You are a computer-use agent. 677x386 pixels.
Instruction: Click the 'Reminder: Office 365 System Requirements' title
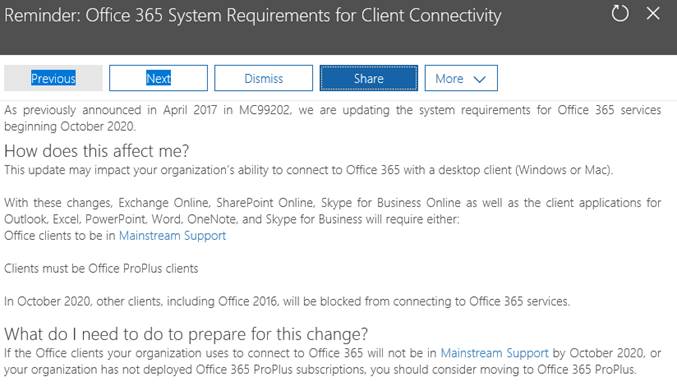[253, 16]
